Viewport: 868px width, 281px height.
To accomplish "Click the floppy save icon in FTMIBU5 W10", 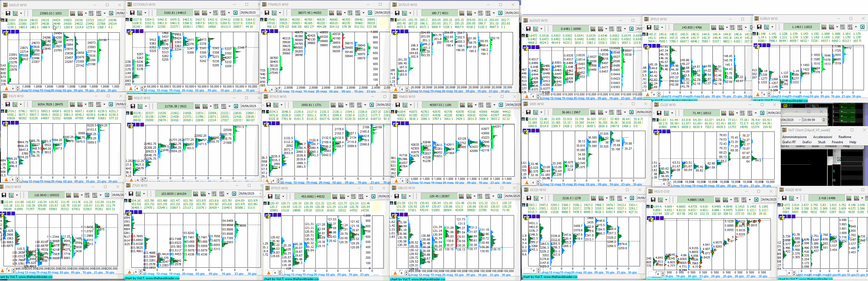I will tap(267, 13).
